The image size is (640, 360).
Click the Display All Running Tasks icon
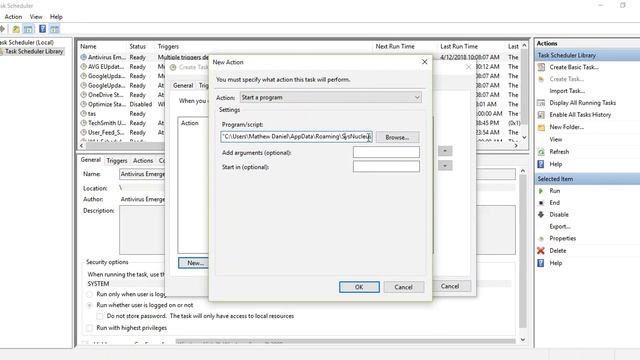[541, 103]
